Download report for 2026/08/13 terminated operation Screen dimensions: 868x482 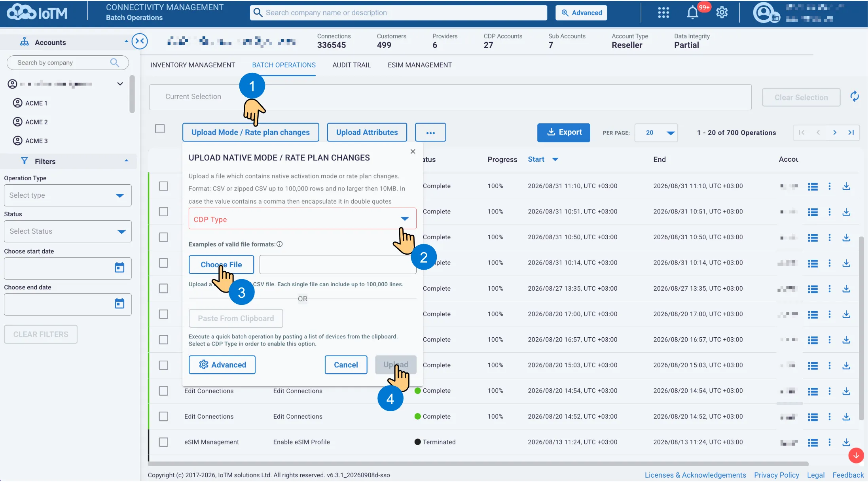point(846,442)
